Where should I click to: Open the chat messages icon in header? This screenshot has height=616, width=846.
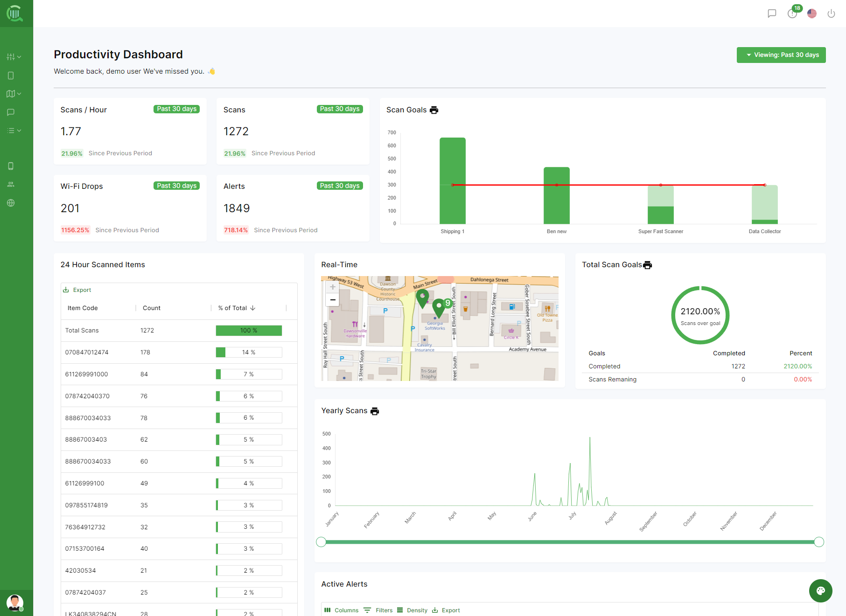[x=772, y=14]
